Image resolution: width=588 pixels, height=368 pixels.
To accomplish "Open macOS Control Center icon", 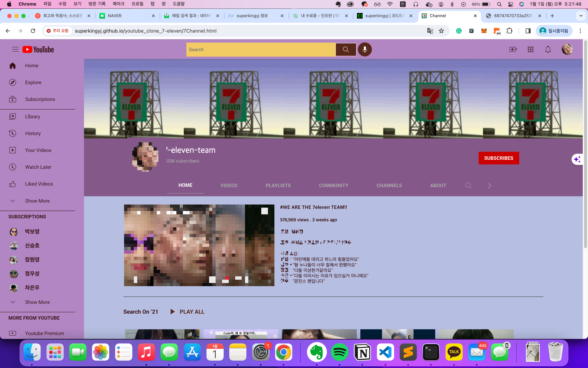I will 511,4.
